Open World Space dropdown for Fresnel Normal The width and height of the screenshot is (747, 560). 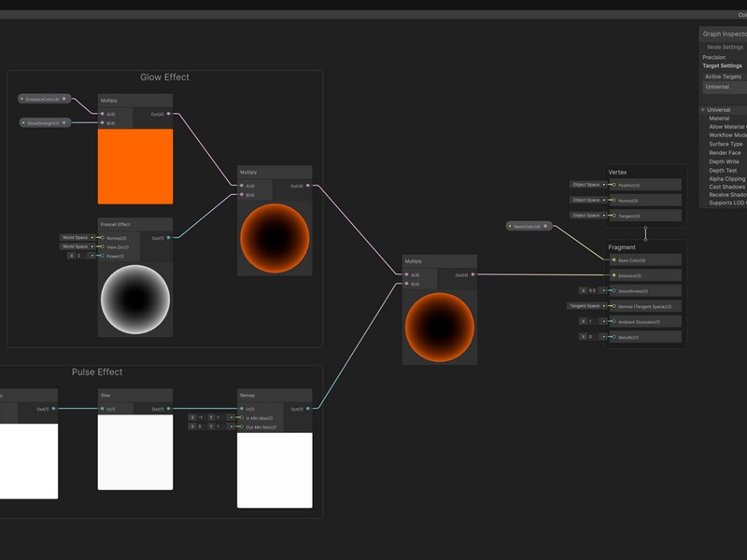click(x=77, y=238)
